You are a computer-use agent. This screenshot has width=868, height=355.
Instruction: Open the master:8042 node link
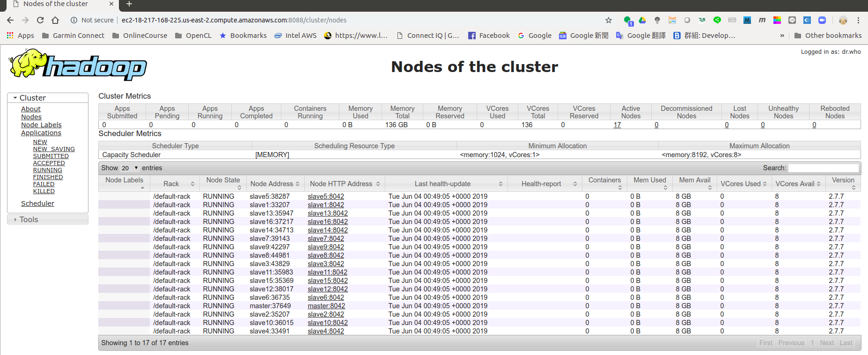click(x=326, y=306)
